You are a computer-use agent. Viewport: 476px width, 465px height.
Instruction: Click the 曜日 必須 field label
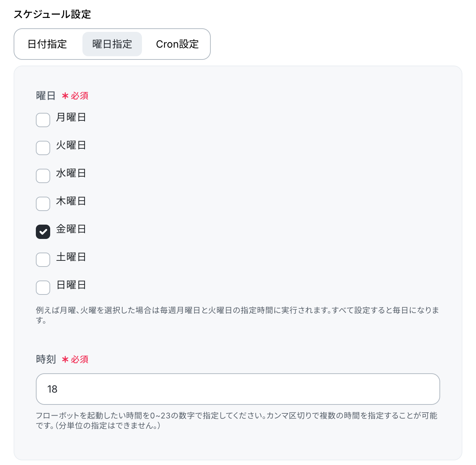62,96
